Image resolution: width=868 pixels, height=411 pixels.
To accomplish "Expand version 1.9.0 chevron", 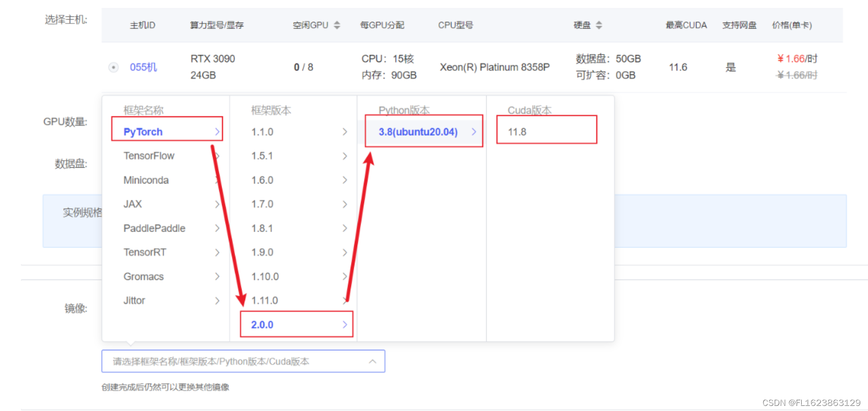I will point(345,252).
